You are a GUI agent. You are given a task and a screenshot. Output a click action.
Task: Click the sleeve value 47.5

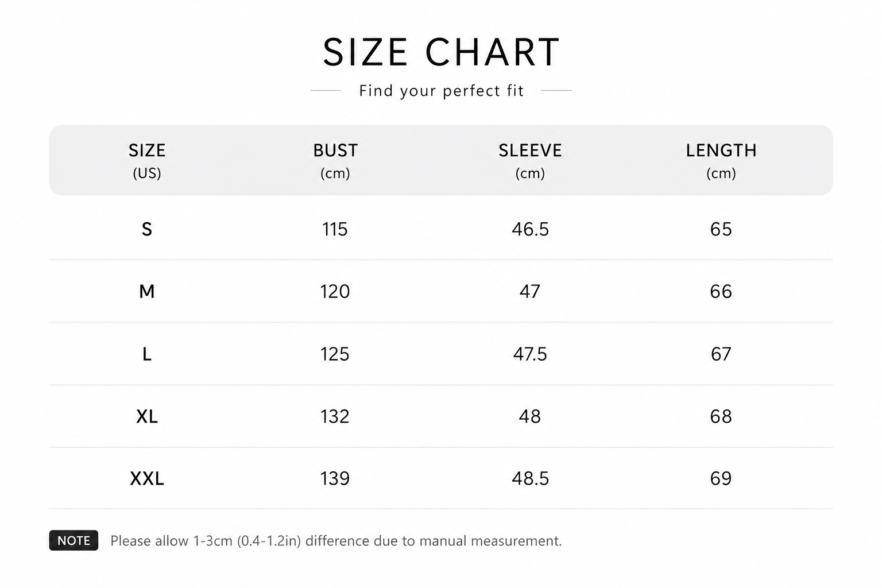530,354
